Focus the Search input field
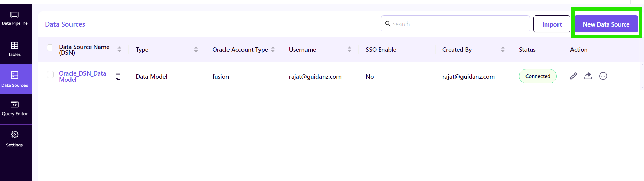 [x=455, y=24]
